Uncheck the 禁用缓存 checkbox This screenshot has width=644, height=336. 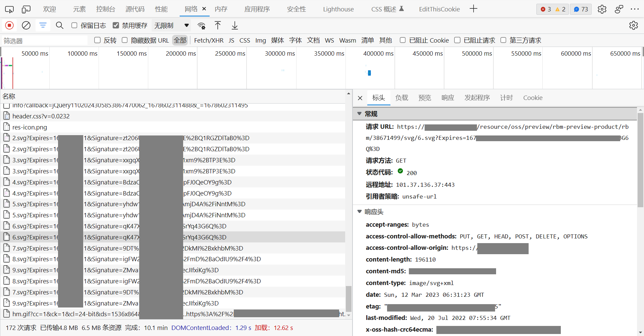[x=116, y=25]
